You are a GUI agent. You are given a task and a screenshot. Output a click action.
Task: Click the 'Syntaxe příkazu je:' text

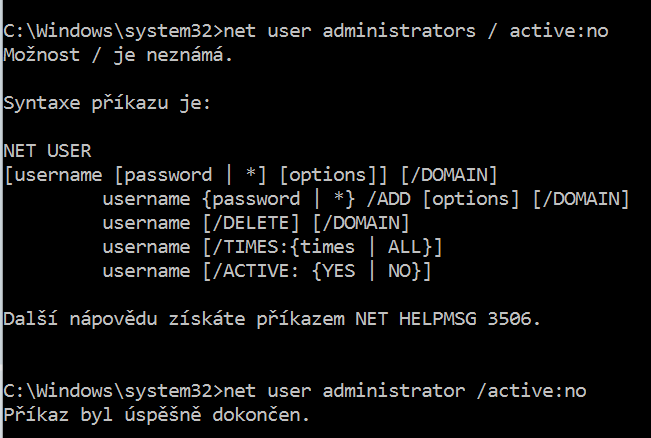[x=107, y=103]
